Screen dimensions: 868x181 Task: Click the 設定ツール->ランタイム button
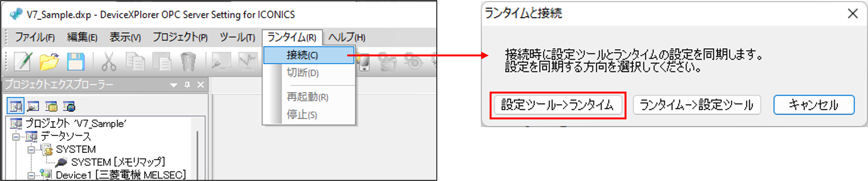point(558,105)
